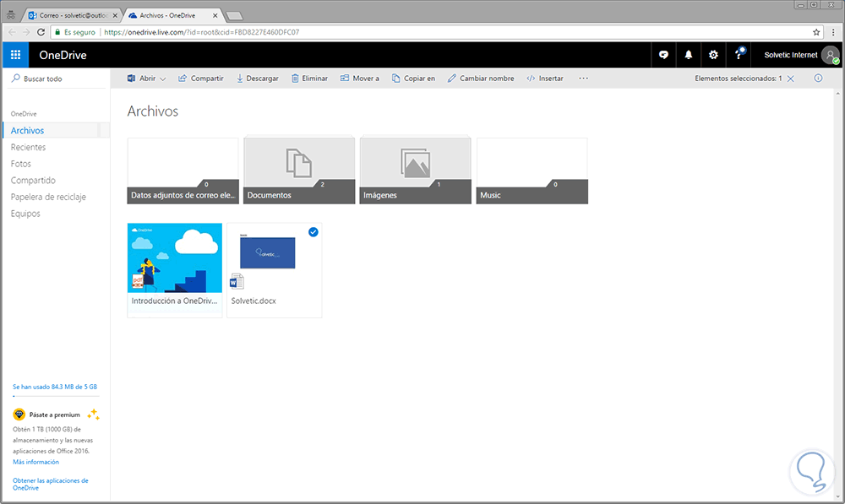Open Compartido in the sidebar
The width and height of the screenshot is (845, 504).
coord(33,181)
